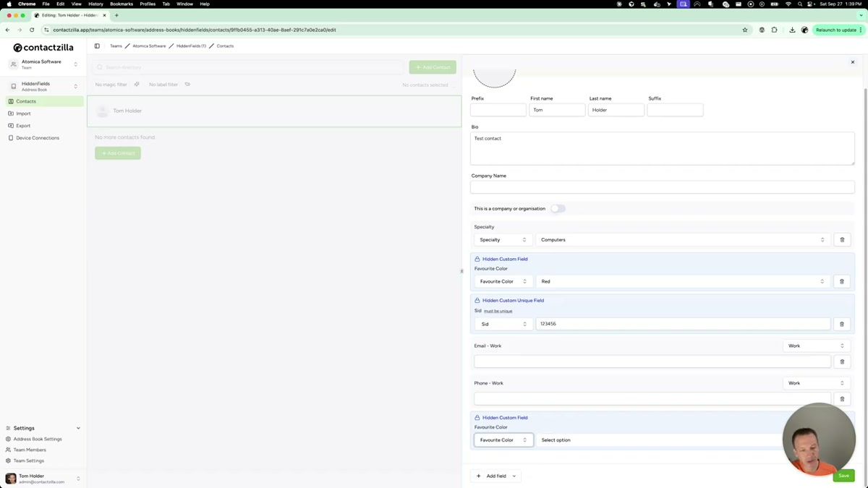Image resolution: width=868 pixels, height=488 pixels.
Task: Expand the Email - Work label dropdown
Action: click(816, 346)
